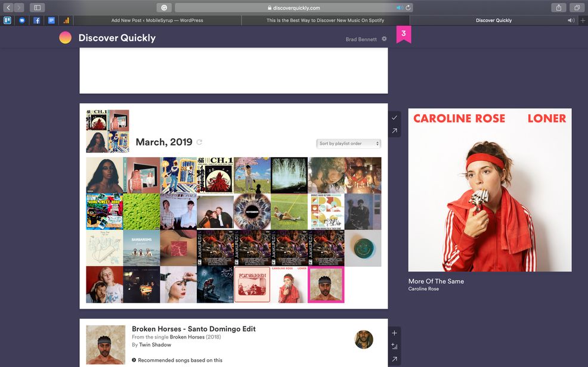Switch to Best Way to Discover Music tab
The image size is (588, 367).
click(325, 20)
